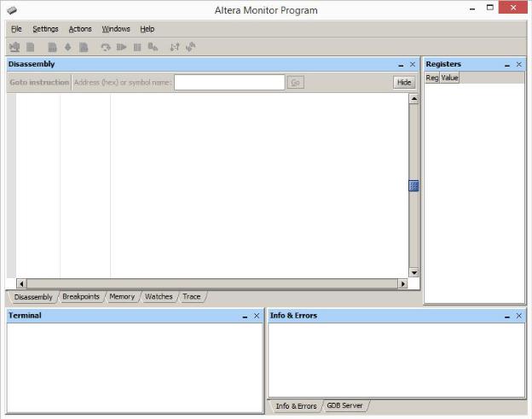Minimize the Registers panel

coord(507,65)
